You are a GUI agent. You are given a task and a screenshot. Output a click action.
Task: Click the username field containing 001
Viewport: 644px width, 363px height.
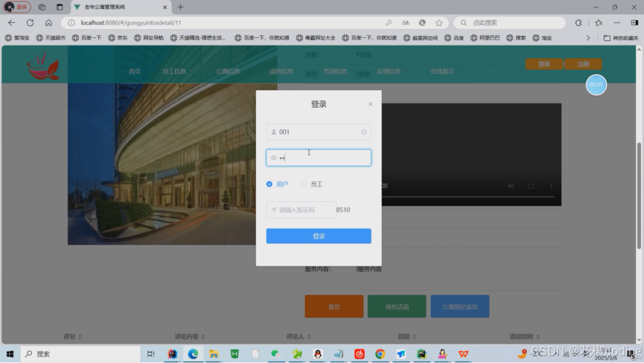pos(319,132)
